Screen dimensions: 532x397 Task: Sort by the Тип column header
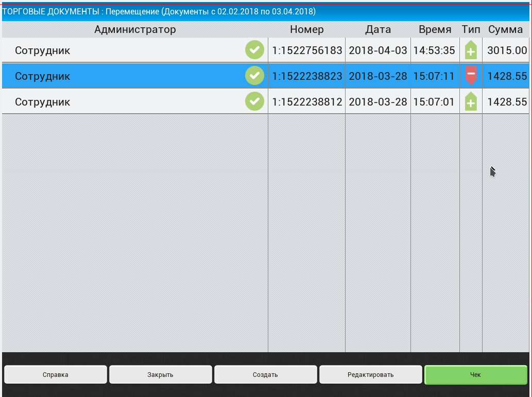[471, 29]
